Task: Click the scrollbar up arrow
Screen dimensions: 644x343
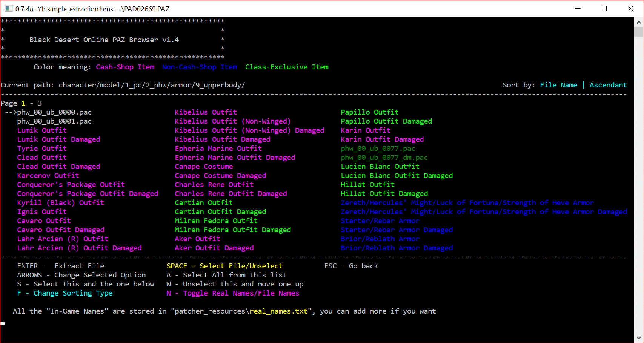Action: pyautogui.click(x=639, y=23)
